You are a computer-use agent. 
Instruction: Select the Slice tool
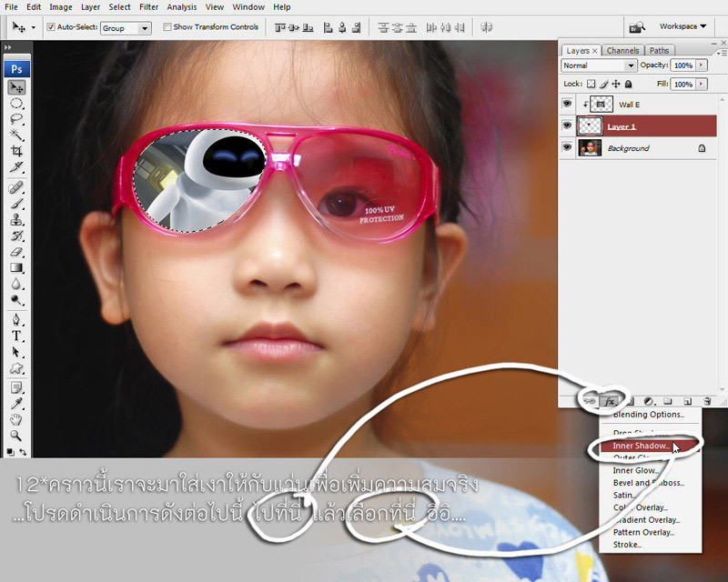click(16, 166)
